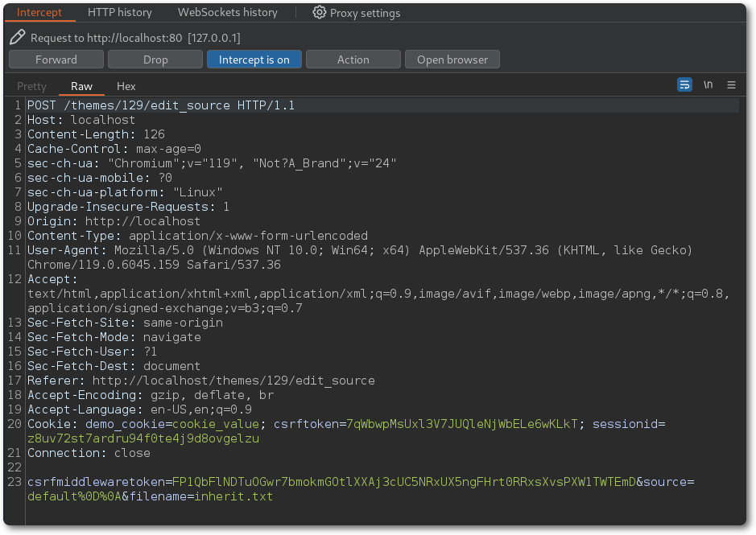
Task: Click the pencil icon beside the request target
Action: pyautogui.click(x=18, y=38)
